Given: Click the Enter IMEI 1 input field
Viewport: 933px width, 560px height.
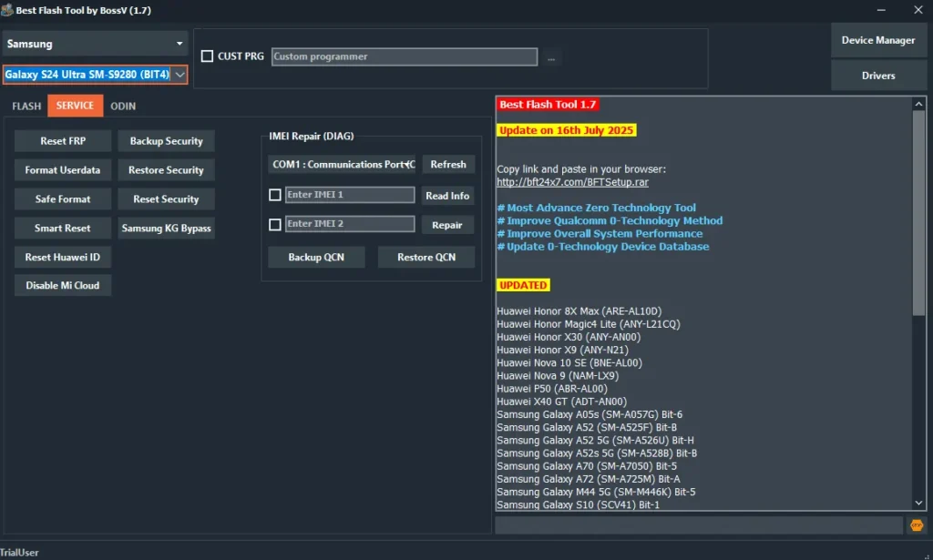Looking at the screenshot, I should click(350, 195).
